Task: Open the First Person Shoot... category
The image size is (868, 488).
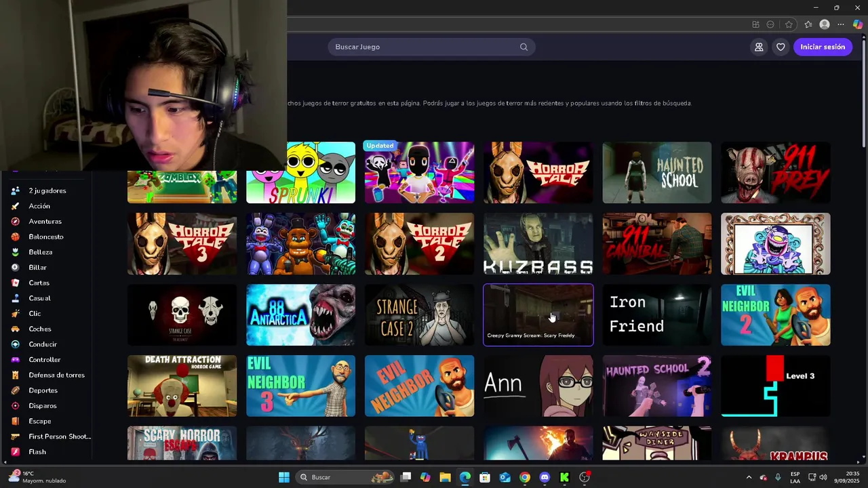Action: pos(60,436)
